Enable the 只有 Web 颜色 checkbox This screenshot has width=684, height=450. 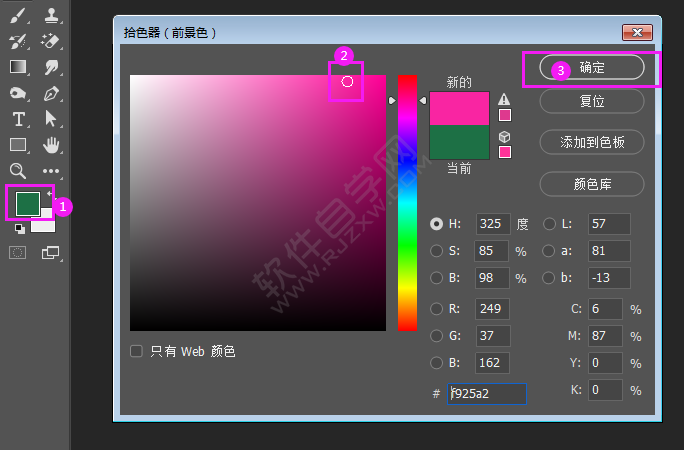coord(136,351)
